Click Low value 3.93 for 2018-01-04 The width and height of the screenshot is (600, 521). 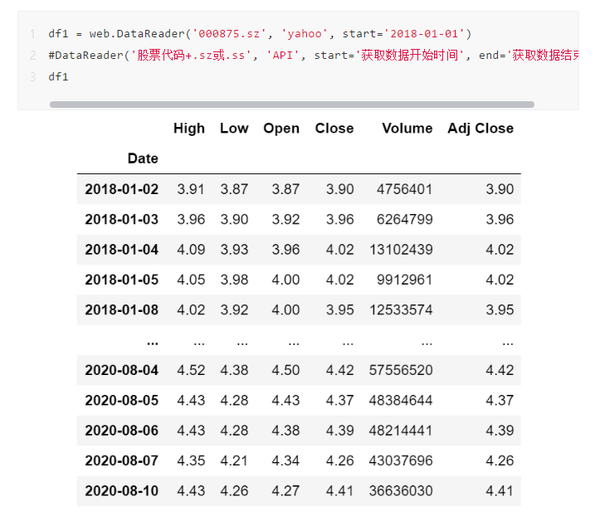pos(234,250)
